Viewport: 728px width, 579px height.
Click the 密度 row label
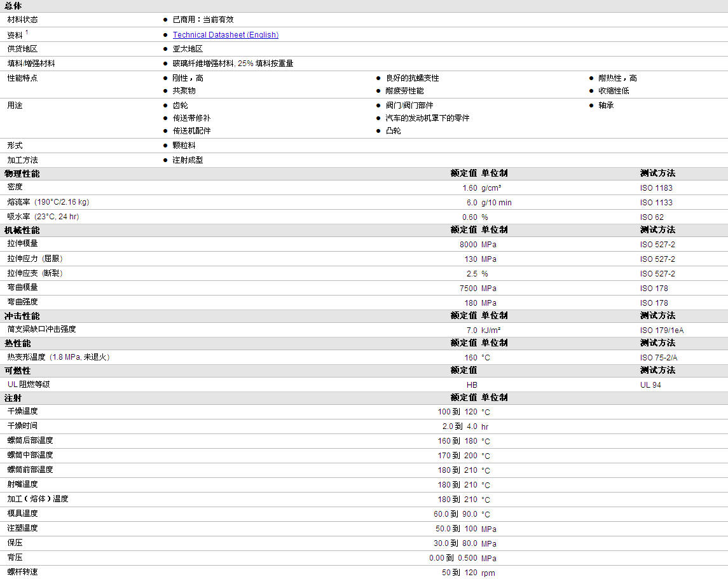[x=15, y=187]
